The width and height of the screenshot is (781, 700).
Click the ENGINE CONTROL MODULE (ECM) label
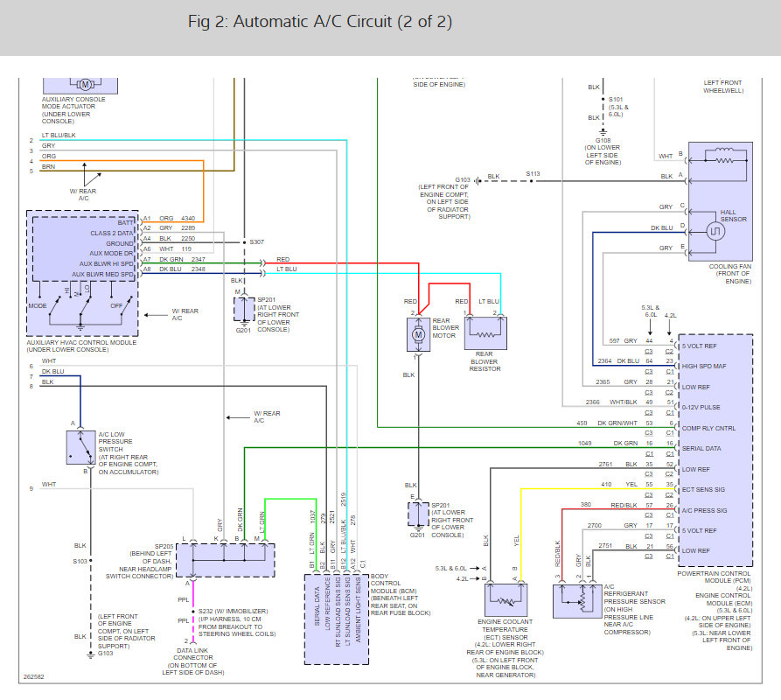click(724, 599)
